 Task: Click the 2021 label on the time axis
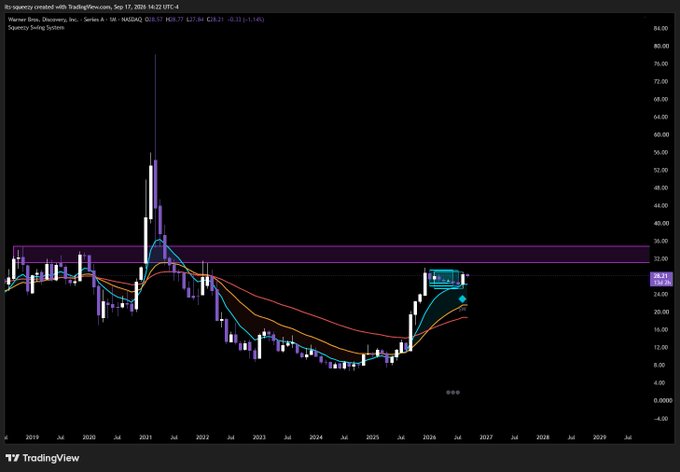tap(145, 438)
